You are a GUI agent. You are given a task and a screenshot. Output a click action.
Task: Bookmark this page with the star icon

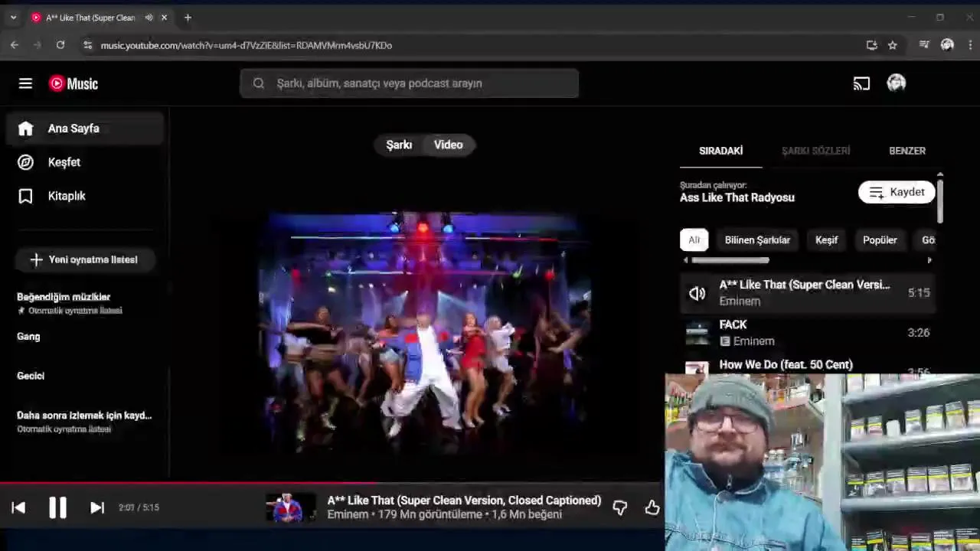pyautogui.click(x=893, y=45)
